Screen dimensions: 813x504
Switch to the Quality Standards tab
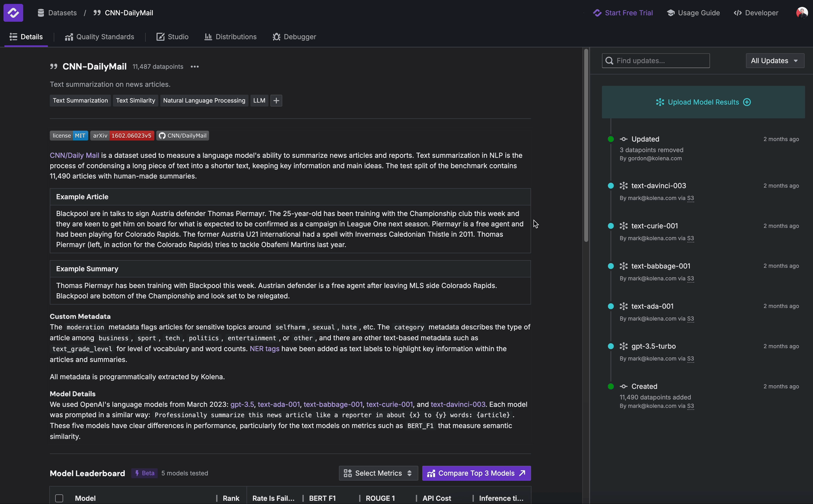coord(99,37)
